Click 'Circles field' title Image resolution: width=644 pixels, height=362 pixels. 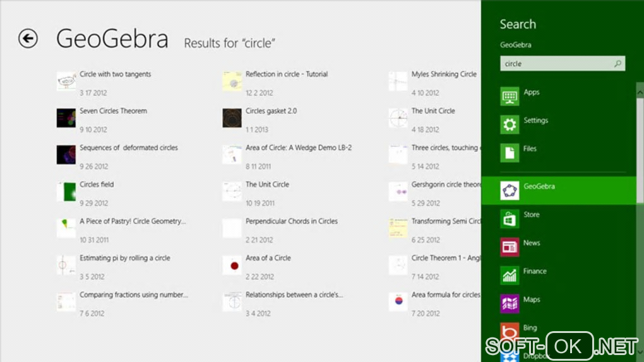coord(97,185)
